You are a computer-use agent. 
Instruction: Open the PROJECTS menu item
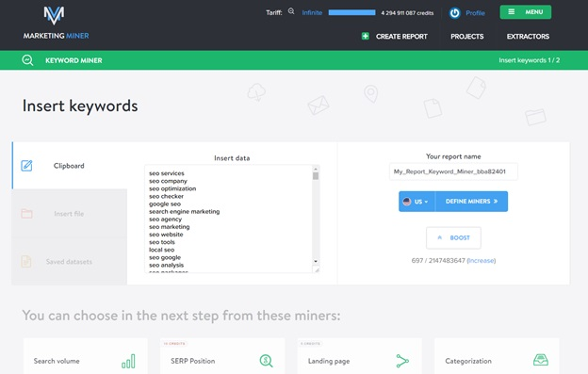[466, 37]
